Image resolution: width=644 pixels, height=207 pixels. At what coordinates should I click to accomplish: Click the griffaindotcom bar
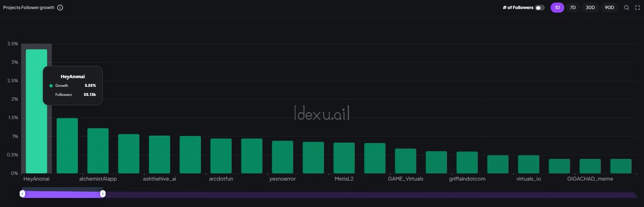tap(467, 162)
